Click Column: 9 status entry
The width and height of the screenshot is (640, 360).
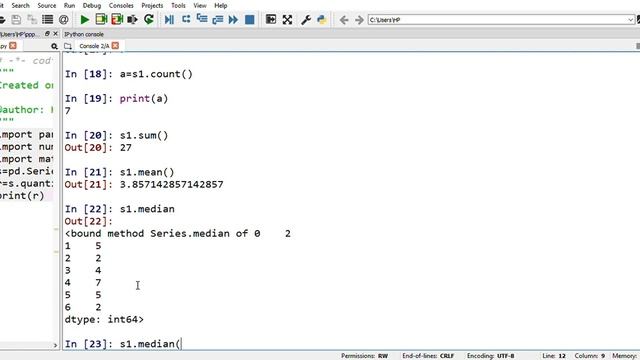[590, 356]
